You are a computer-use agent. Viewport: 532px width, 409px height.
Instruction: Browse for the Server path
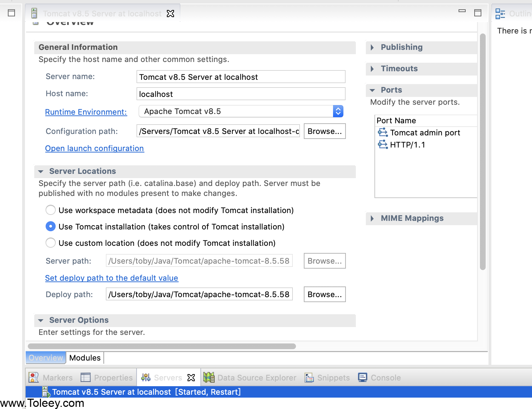coord(324,261)
